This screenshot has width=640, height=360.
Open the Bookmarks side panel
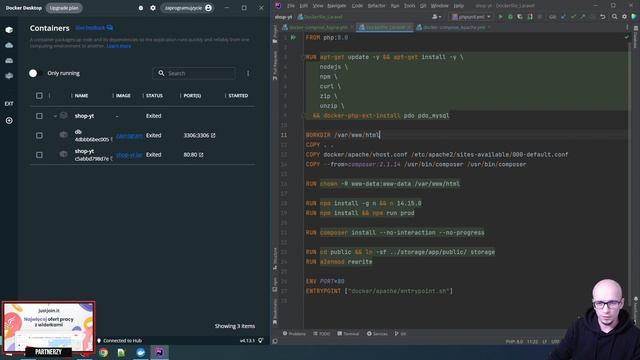coord(275,311)
